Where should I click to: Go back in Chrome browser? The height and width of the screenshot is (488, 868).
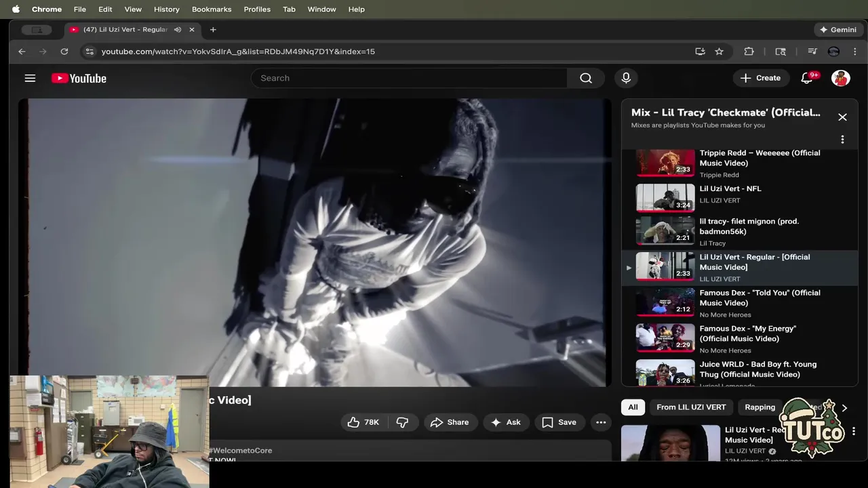click(x=22, y=52)
